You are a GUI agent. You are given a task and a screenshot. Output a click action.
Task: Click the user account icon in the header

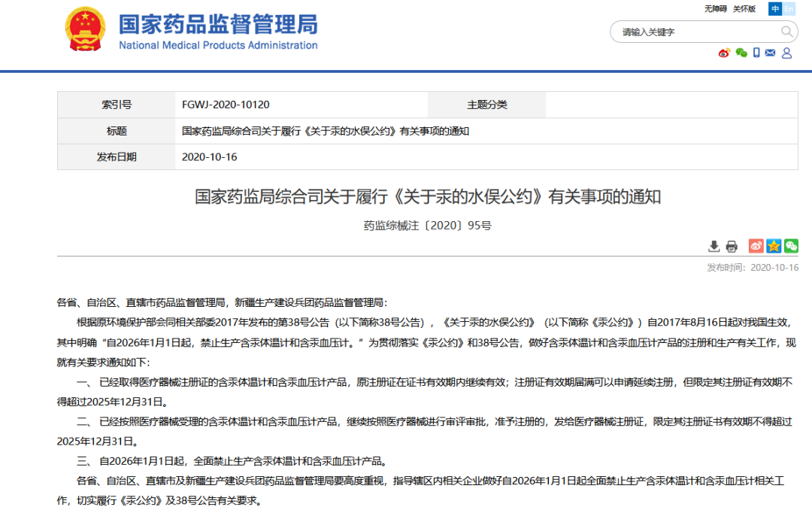pyautogui.click(x=786, y=53)
